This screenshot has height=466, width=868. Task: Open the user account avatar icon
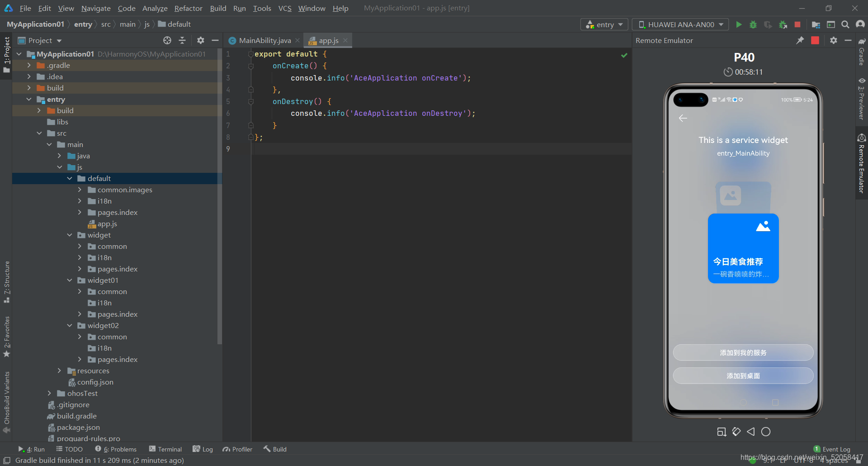pyautogui.click(x=860, y=24)
